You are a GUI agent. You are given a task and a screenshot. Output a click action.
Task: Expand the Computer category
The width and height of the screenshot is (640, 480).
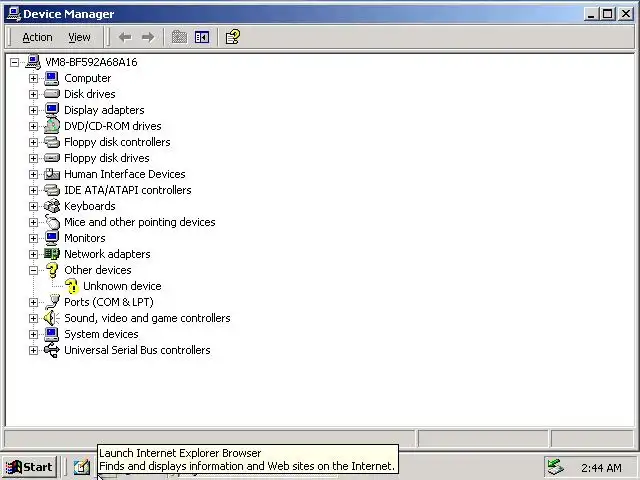click(x=33, y=78)
